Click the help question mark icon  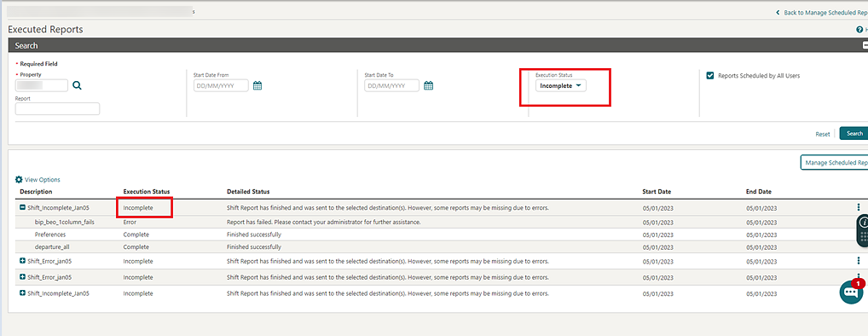point(859,29)
